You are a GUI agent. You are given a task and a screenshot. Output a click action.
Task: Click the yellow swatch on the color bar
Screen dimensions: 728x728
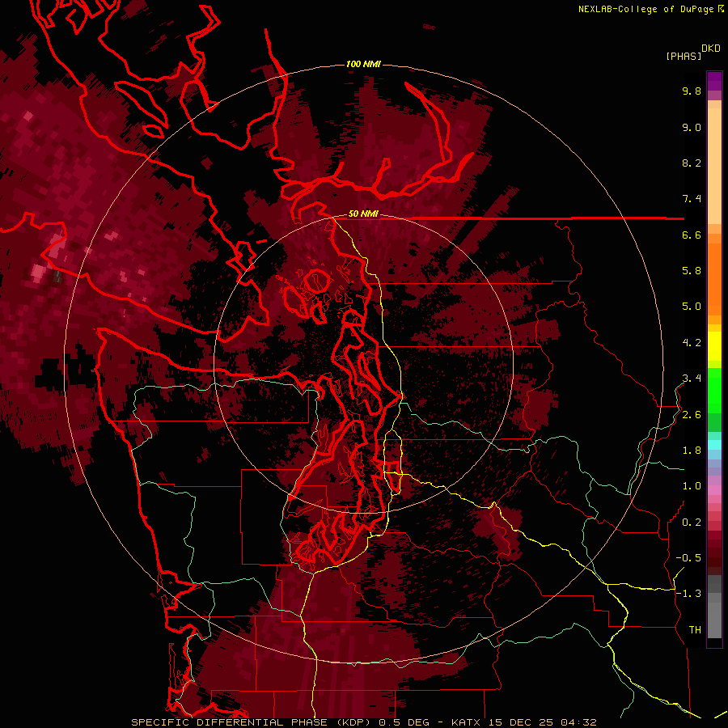click(714, 346)
